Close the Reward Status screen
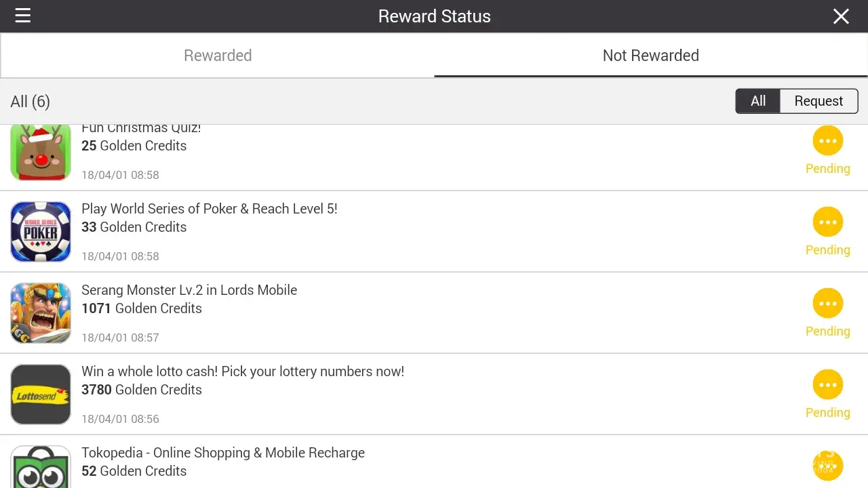This screenshot has width=868, height=488. 841,16
